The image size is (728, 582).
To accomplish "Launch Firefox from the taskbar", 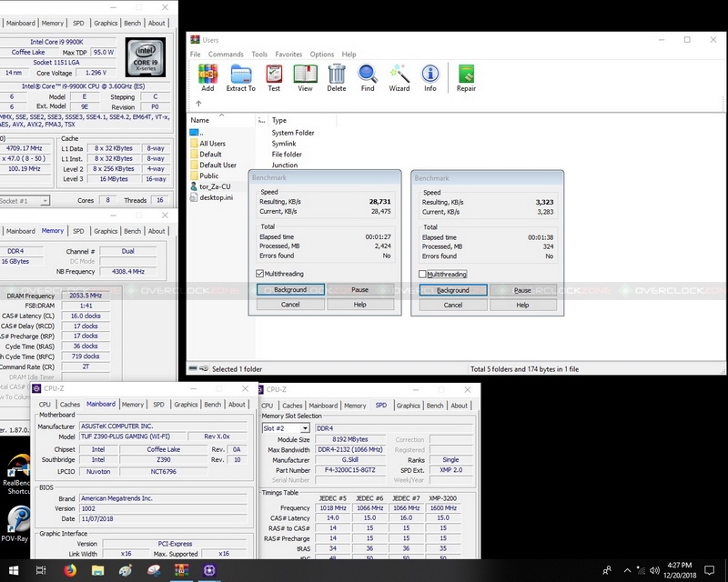I will click(x=70, y=570).
